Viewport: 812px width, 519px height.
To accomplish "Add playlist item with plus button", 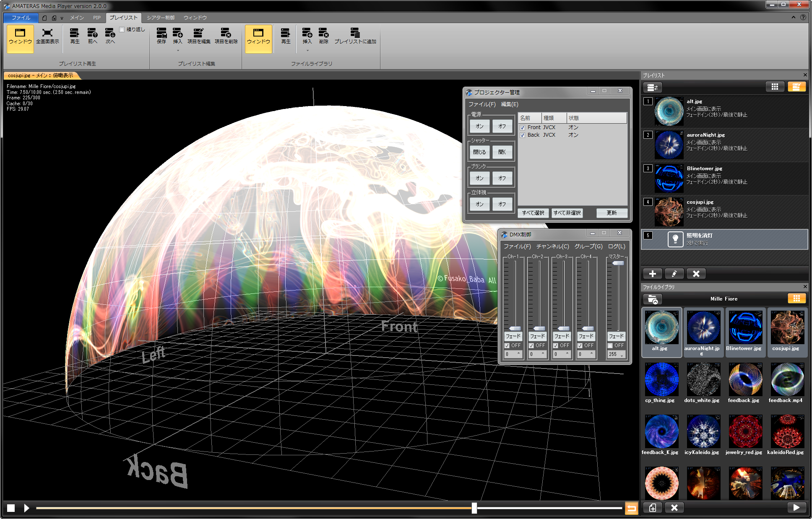I will tap(653, 274).
